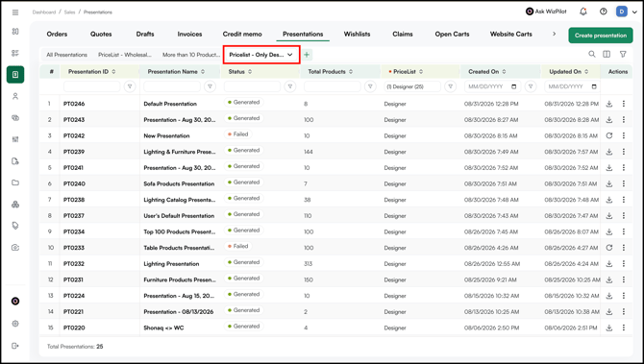Open the Invoices tab

[189, 34]
